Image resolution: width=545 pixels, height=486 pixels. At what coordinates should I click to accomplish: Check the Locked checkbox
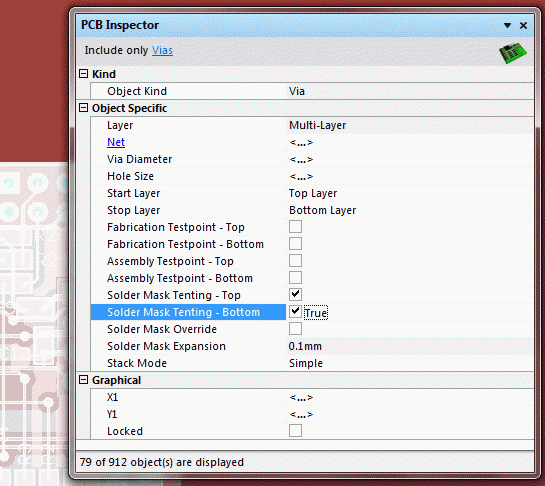(295, 431)
